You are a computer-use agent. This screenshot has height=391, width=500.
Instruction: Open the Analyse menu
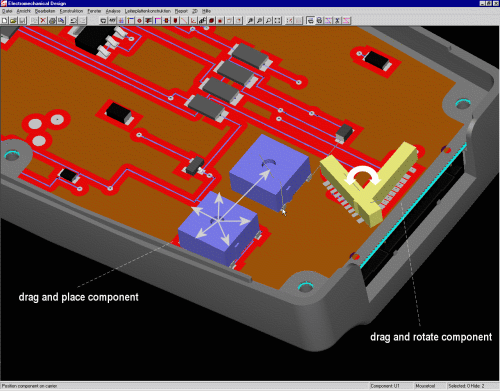[113, 11]
